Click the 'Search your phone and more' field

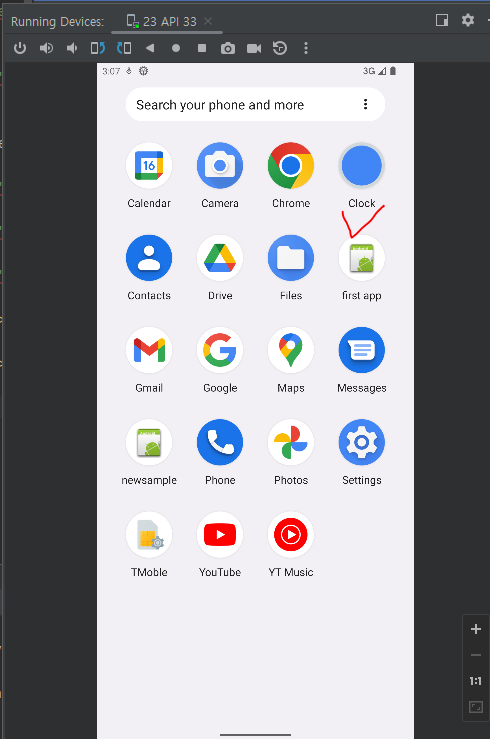(255, 104)
